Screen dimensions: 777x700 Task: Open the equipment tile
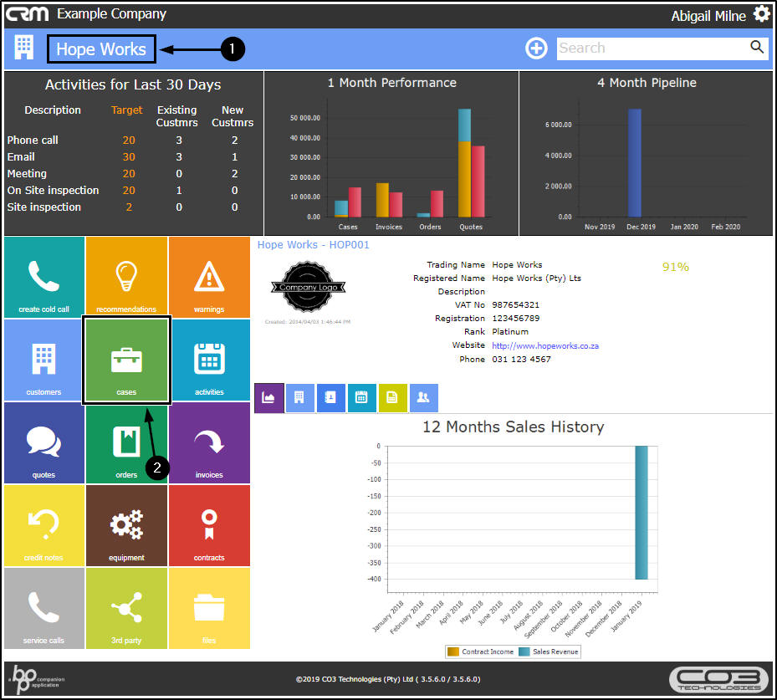click(x=126, y=525)
